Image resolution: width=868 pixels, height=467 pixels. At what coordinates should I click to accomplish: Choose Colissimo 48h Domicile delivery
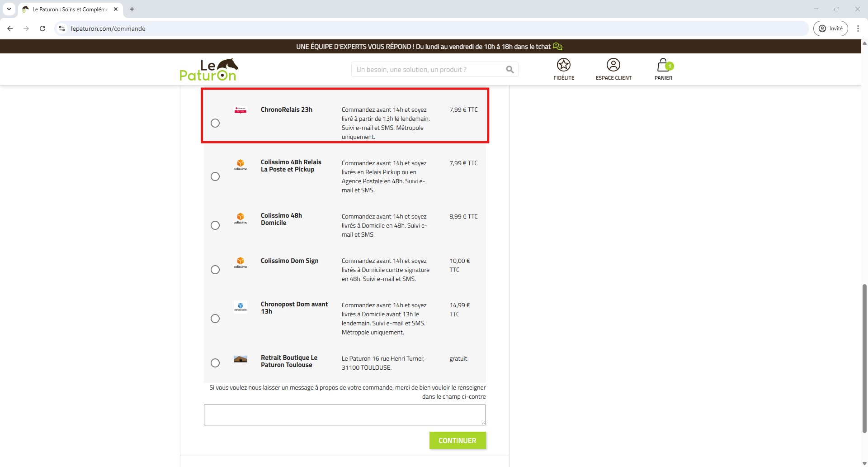coord(215,225)
